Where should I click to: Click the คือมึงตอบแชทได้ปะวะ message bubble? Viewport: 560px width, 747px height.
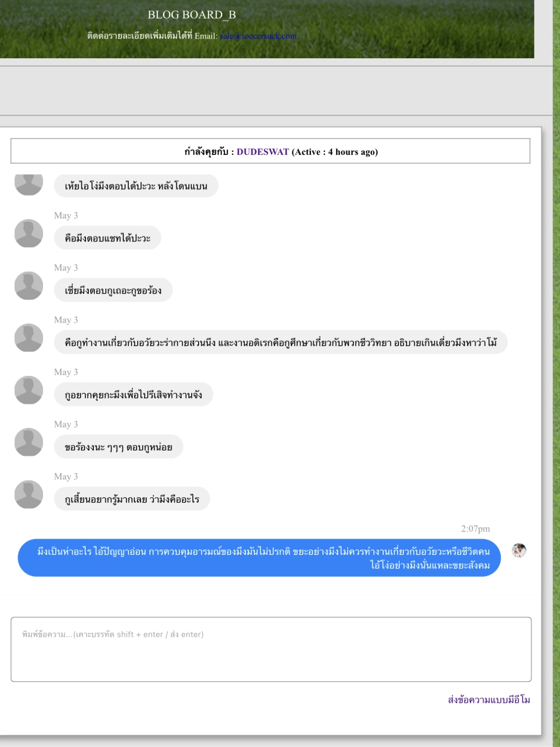107,238
